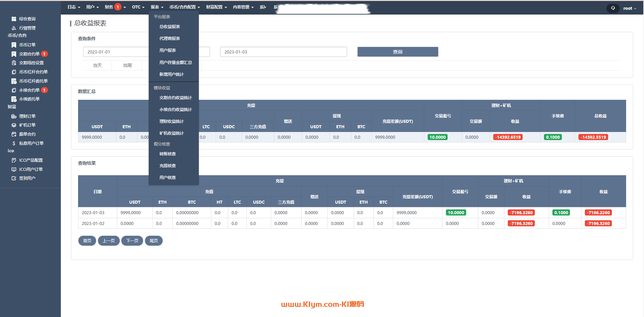
Task: Click the headset support icon near root
Action: pos(613,8)
